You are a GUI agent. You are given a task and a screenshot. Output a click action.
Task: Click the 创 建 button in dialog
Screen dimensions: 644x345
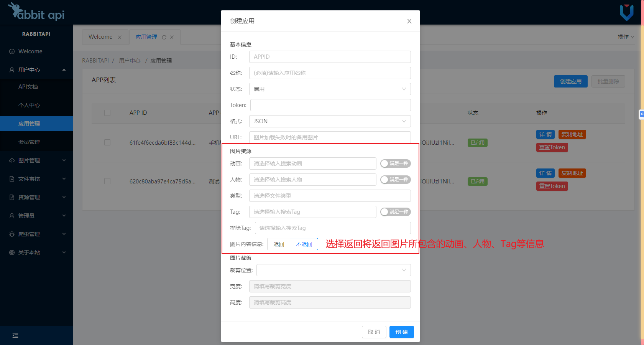coord(402,332)
